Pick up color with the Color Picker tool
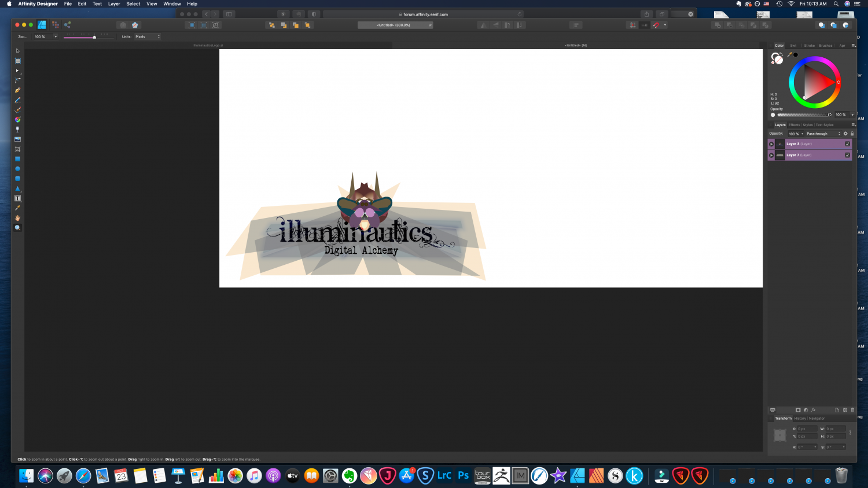This screenshot has height=488, width=868. [x=17, y=208]
